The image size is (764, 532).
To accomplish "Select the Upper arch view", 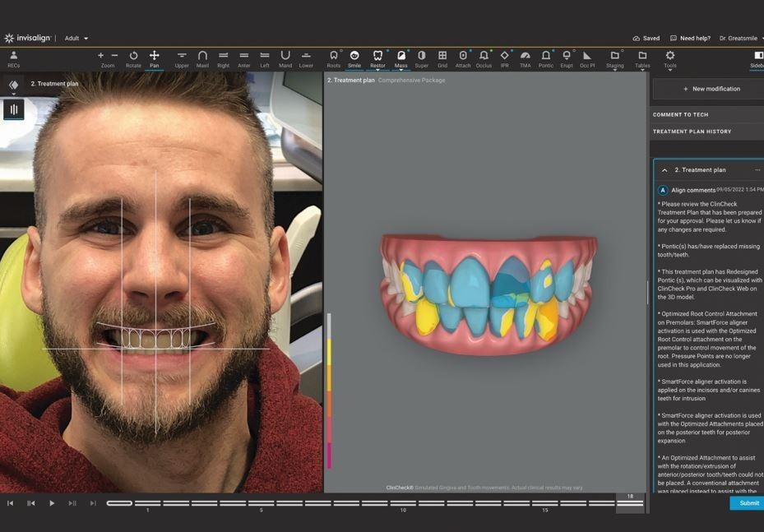I will (x=182, y=59).
